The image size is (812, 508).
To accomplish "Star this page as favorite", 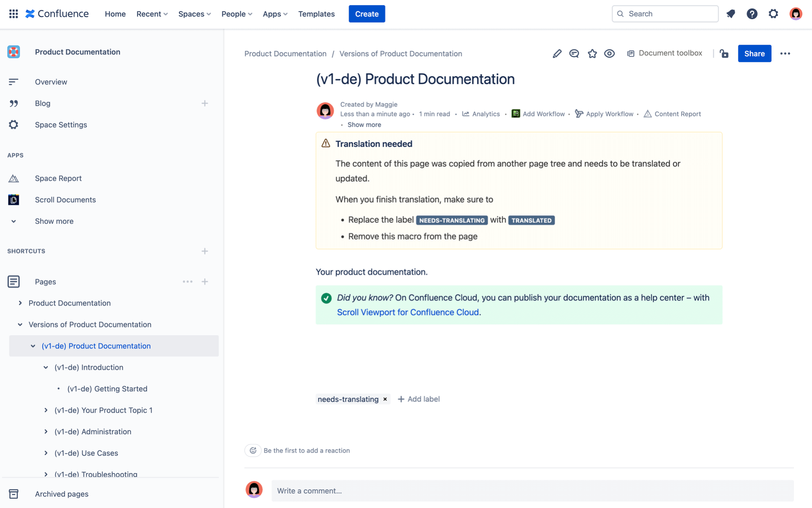I will pyautogui.click(x=592, y=54).
